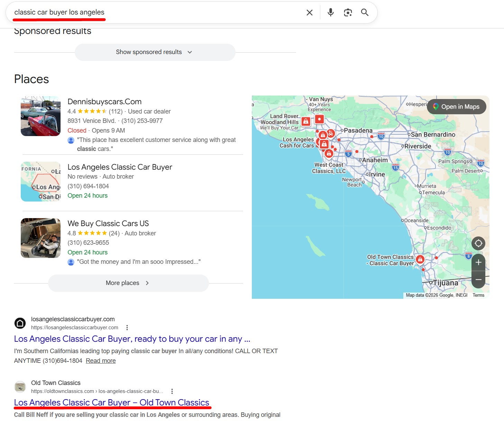Center map on my location icon
Image resolution: width=504 pixels, height=421 pixels.
click(x=478, y=243)
